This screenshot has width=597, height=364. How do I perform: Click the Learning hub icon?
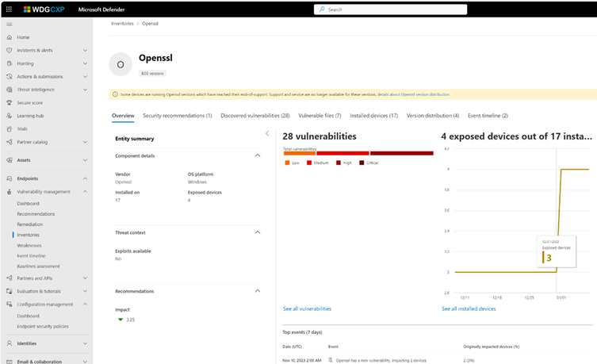point(10,116)
